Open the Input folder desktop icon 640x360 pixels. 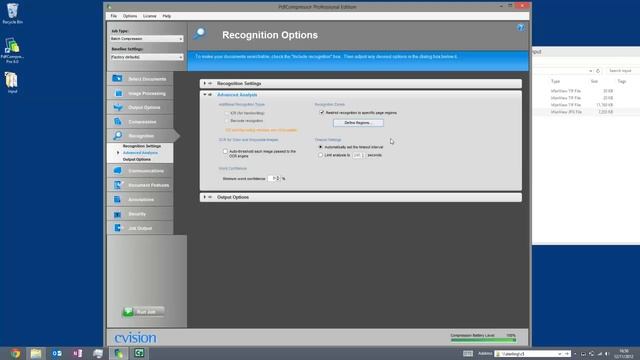[12, 83]
